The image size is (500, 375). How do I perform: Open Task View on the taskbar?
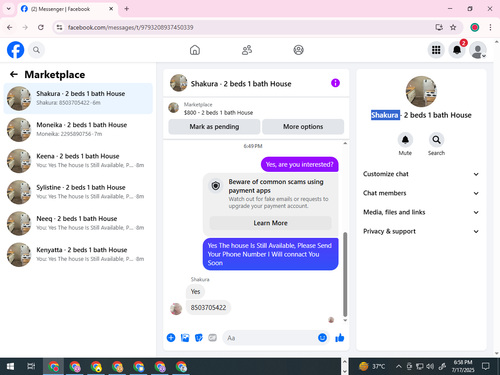[x=31, y=367]
